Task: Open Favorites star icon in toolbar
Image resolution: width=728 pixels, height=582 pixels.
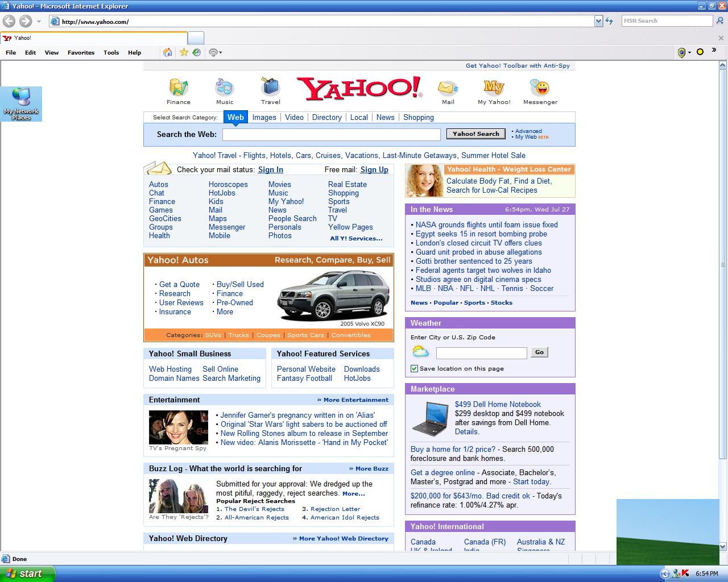Action: [x=184, y=52]
